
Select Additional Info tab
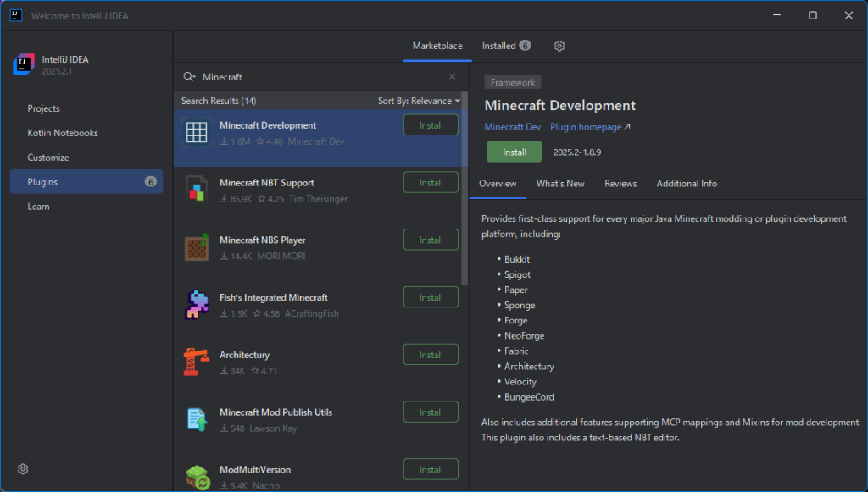pos(687,184)
